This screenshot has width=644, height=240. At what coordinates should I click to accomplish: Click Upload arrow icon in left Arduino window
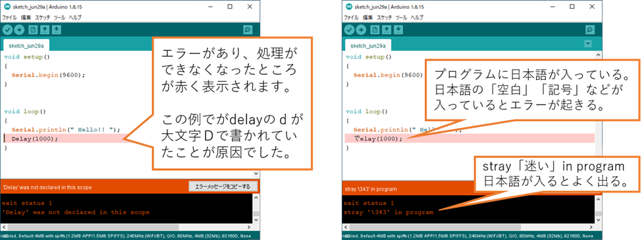click(x=19, y=30)
